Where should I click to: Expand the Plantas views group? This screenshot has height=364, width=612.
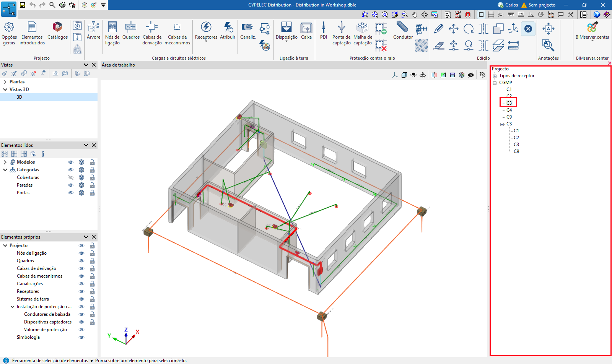coord(5,82)
